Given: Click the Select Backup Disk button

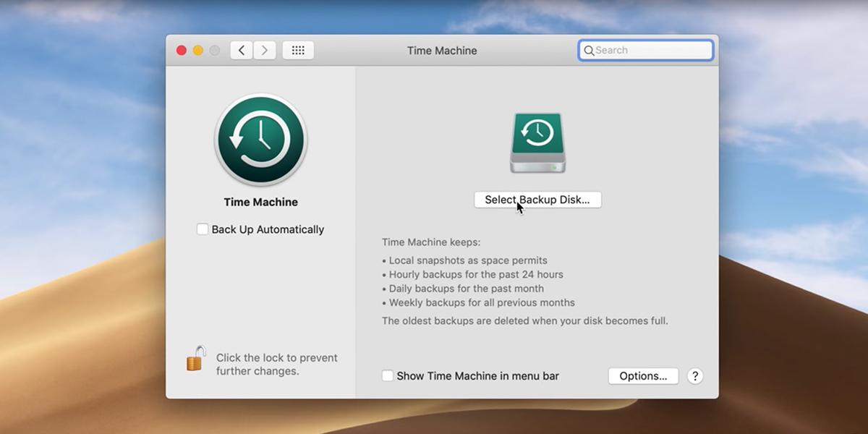Looking at the screenshot, I should [537, 200].
